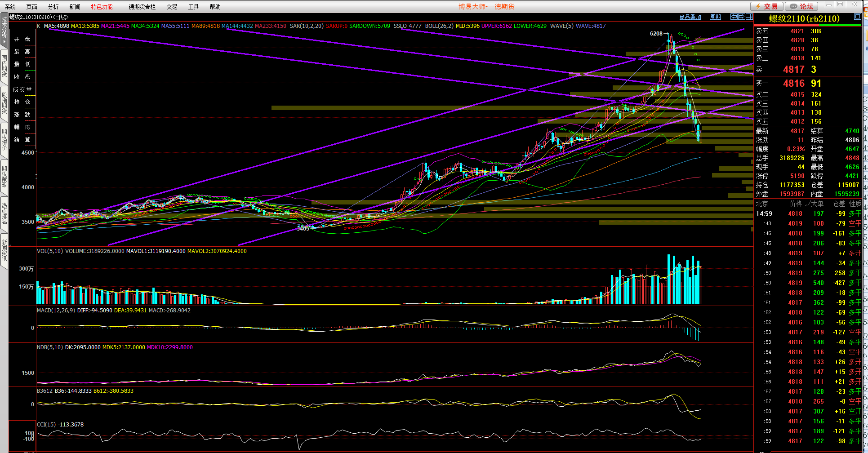Click the 6208 high price marker
The width and height of the screenshot is (868, 453).
656,34
